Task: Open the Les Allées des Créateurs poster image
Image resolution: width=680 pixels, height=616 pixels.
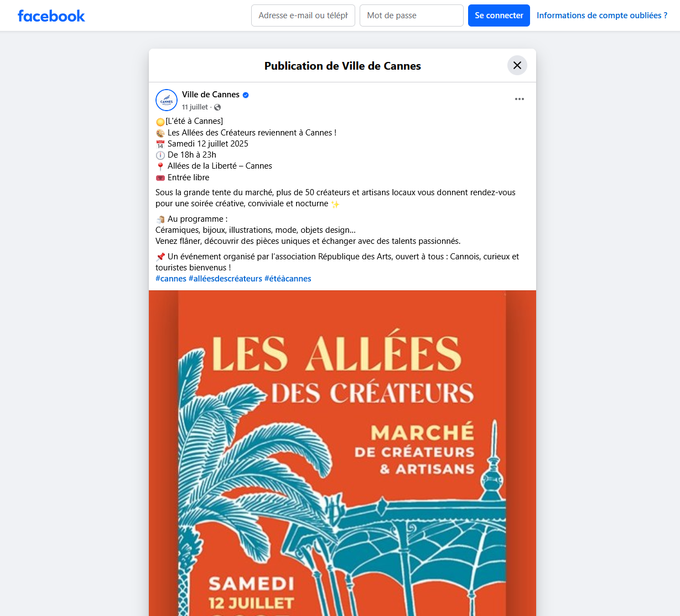Action: (342, 453)
